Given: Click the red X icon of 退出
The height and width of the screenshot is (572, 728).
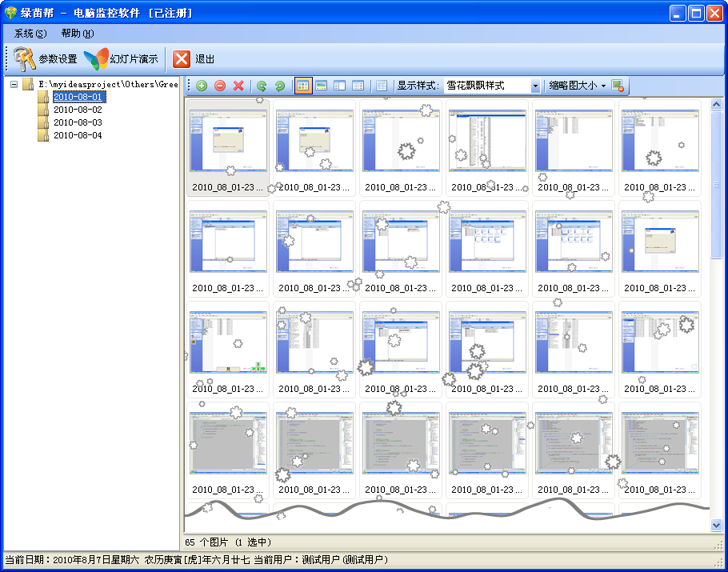Looking at the screenshot, I should [x=182, y=59].
